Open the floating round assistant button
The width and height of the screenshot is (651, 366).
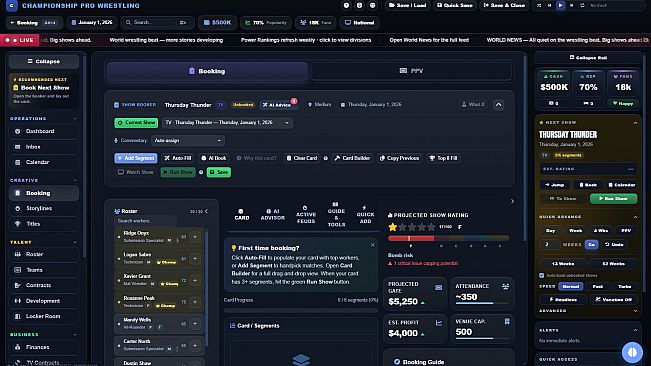[x=632, y=352]
